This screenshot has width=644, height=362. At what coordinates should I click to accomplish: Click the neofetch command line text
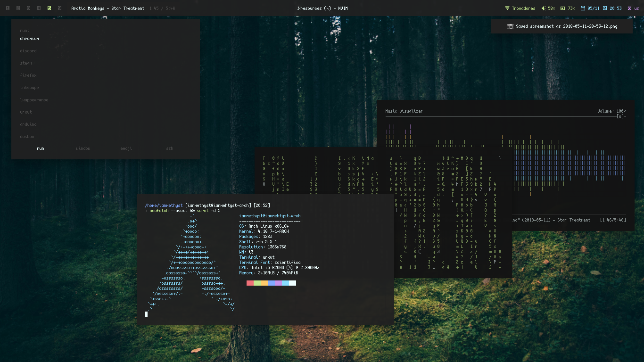[185, 211]
